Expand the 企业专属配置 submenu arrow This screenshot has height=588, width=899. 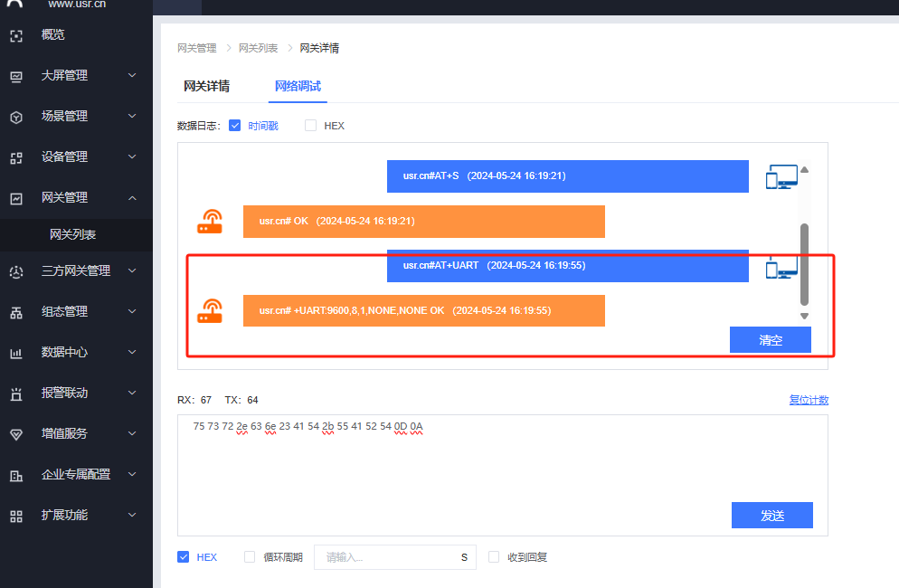[132, 474]
